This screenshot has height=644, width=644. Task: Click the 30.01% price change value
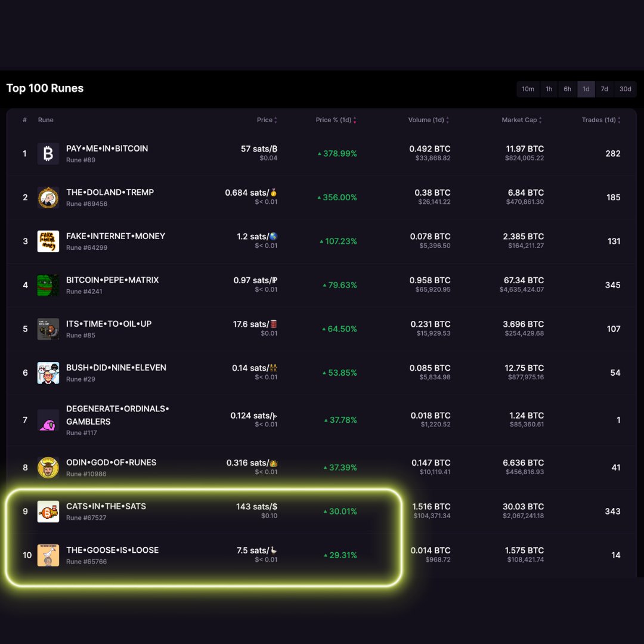coord(340,512)
